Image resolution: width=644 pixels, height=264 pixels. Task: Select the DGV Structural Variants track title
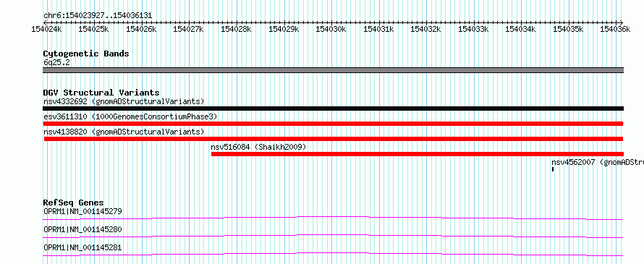tap(101, 93)
